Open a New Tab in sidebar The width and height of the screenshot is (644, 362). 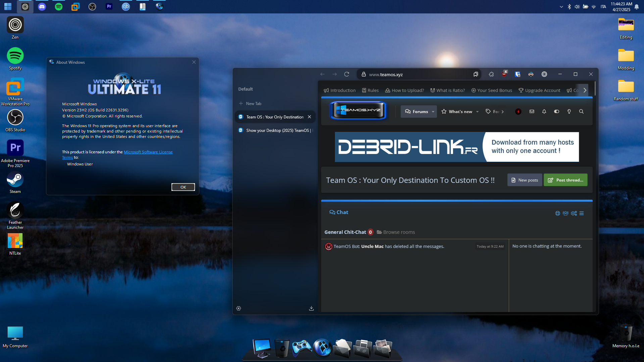[250, 103]
